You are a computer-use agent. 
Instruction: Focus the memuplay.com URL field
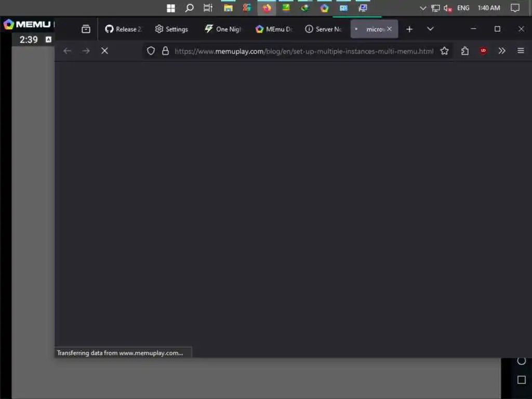click(304, 51)
